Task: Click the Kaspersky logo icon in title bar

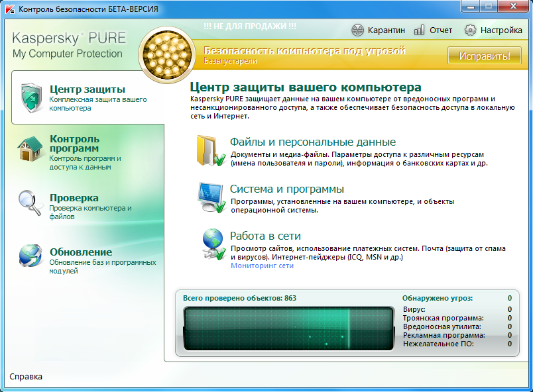Action: 10,9
